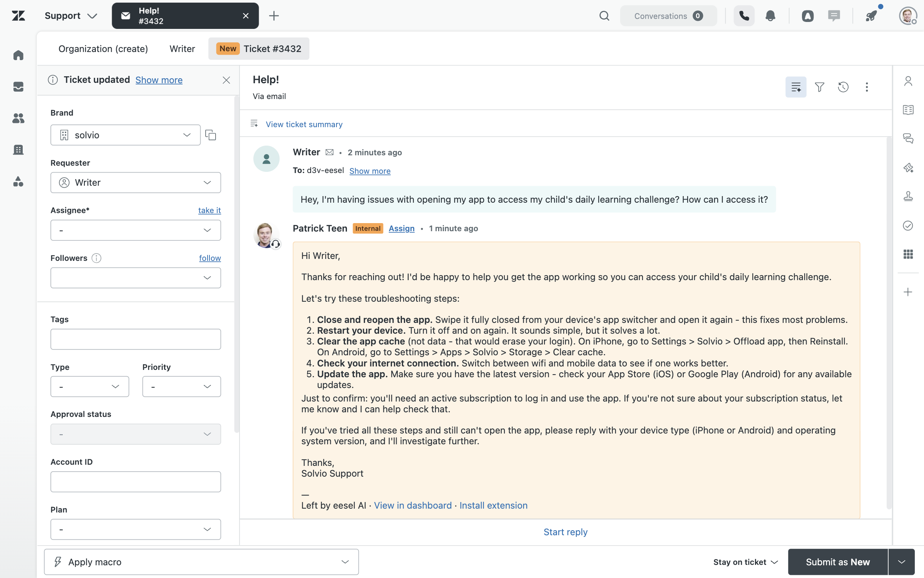Screen dimensions: 924x578
Task: Open the Customers icon in left sidebar
Action: [x=18, y=118]
